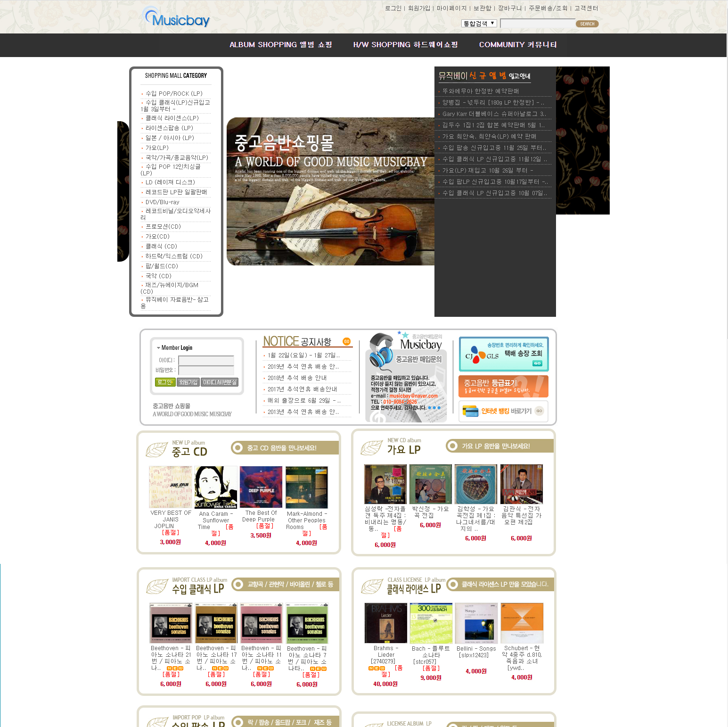Image resolution: width=728 pixels, height=727 pixels.
Task: Open Beethoven 피아노 소나타 21번 cover
Action: pos(171,623)
